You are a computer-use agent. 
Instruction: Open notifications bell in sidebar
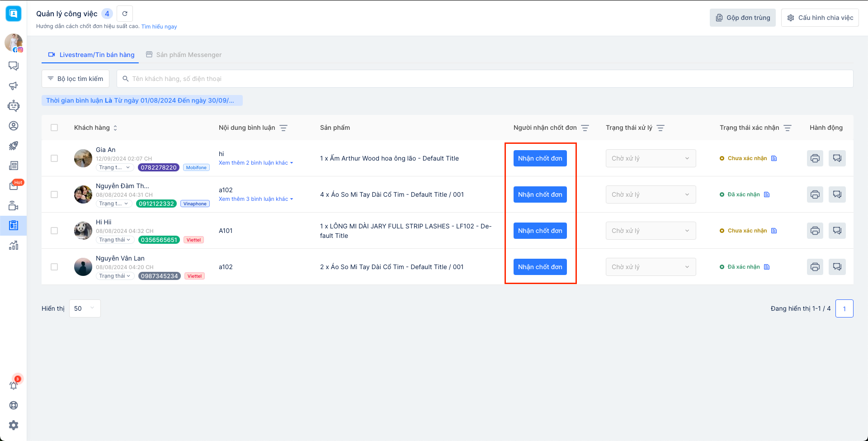(14, 385)
